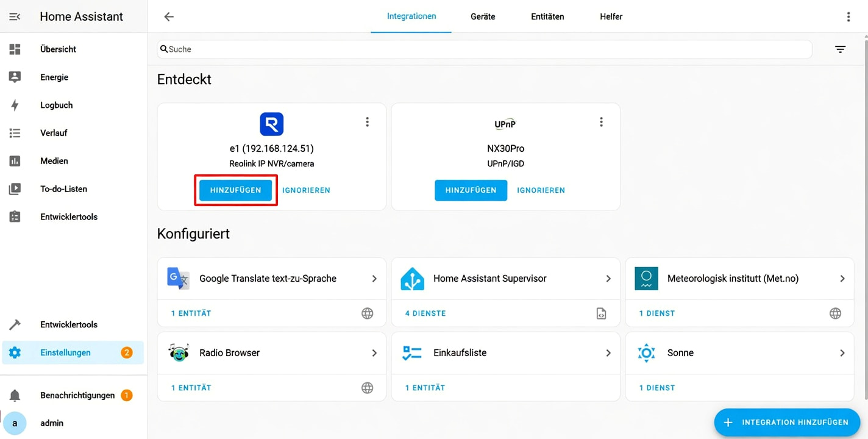Switch to the Geräte tab
Viewport: 868px width, 439px height.
483,16
